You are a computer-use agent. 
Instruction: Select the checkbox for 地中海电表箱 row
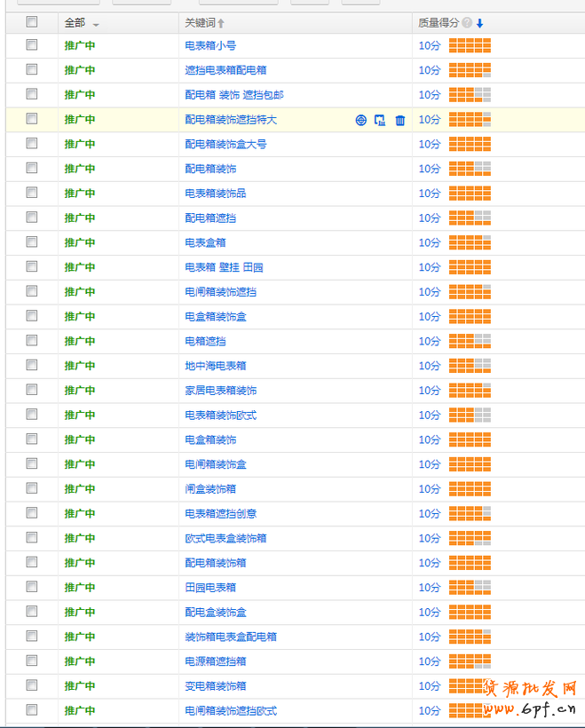pyautogui.click(x=32, y=365)
